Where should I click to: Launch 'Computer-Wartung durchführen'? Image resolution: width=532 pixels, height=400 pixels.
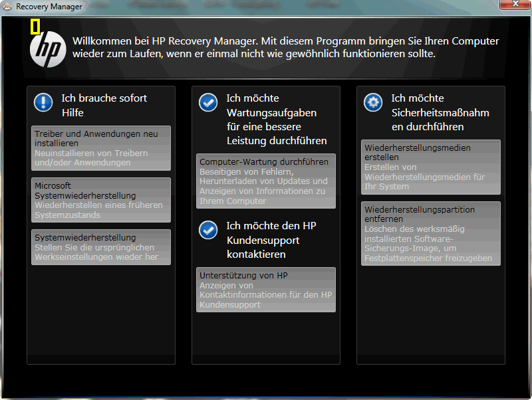pyautogui.click(x=266, y=181)
